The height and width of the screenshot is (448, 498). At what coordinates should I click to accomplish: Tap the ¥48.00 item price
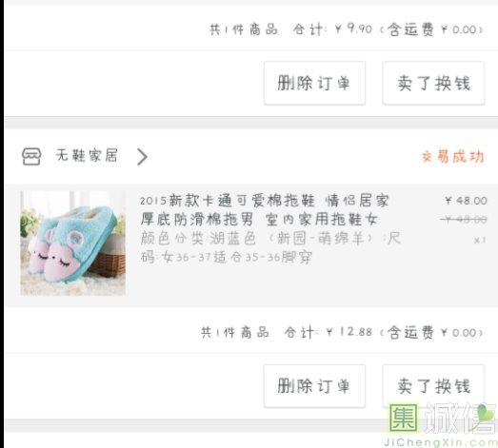(466, 201)
